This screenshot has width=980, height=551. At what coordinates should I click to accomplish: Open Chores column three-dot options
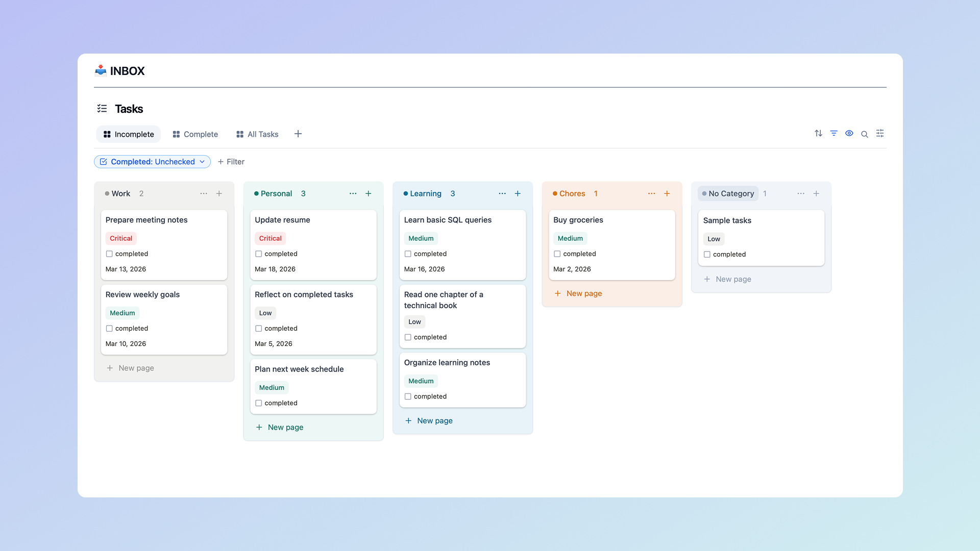pyautogui.click(x=651, y=193)
